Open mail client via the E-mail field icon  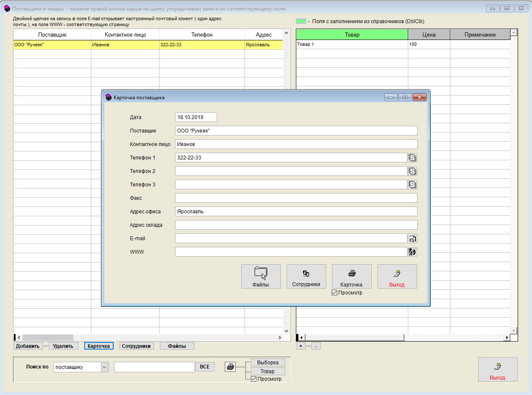point(412,239)
